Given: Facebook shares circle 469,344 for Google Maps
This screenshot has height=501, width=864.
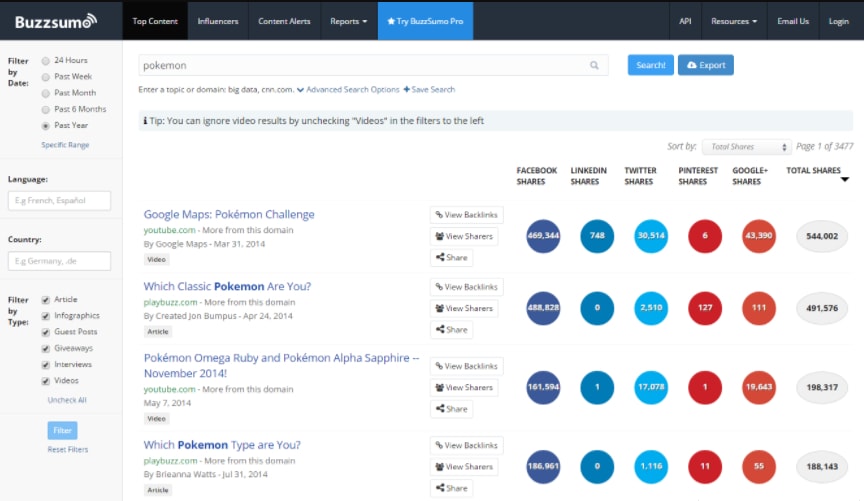Looking at the screenshot, I should (543, 236).
